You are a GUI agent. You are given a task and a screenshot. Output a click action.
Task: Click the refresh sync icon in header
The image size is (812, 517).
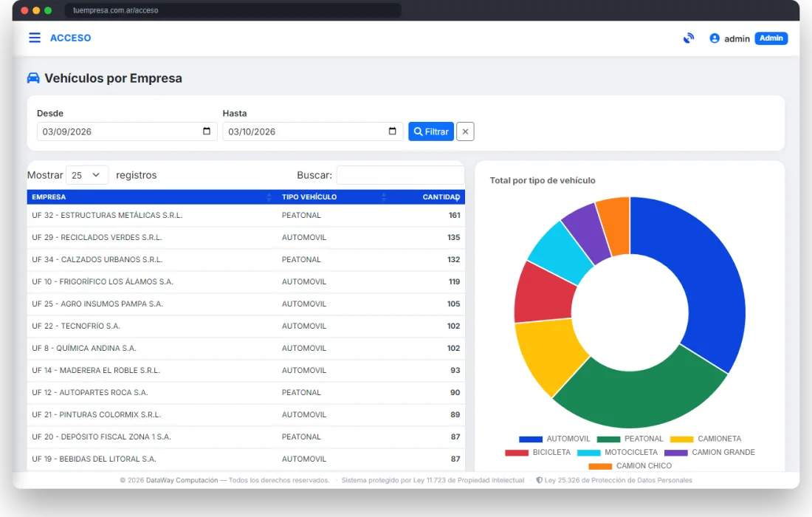coord(688,38)
